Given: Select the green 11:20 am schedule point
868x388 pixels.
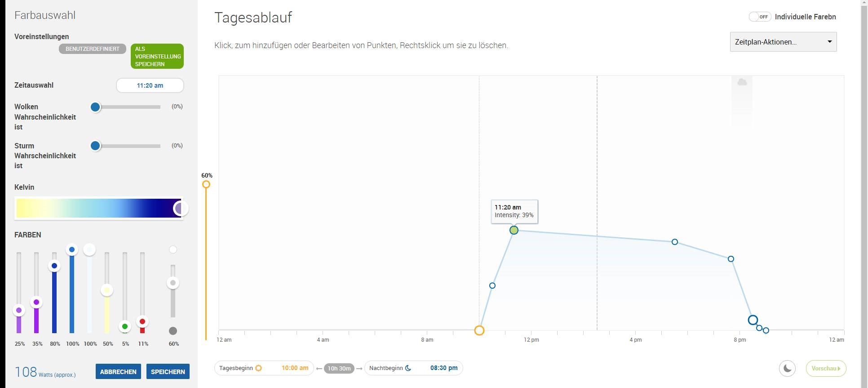Looking at the screenshot, I should pos(514,230).
